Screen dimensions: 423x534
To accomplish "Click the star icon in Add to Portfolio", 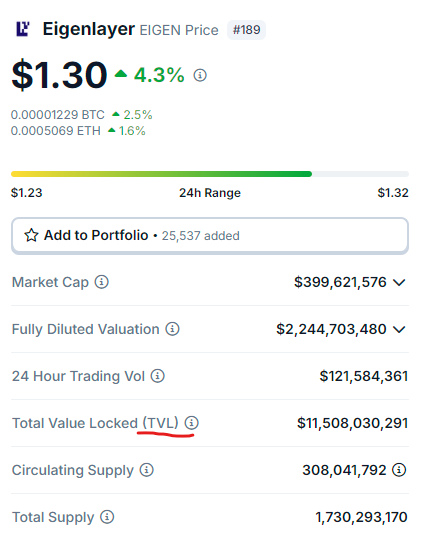I will [x=31, y=235].
